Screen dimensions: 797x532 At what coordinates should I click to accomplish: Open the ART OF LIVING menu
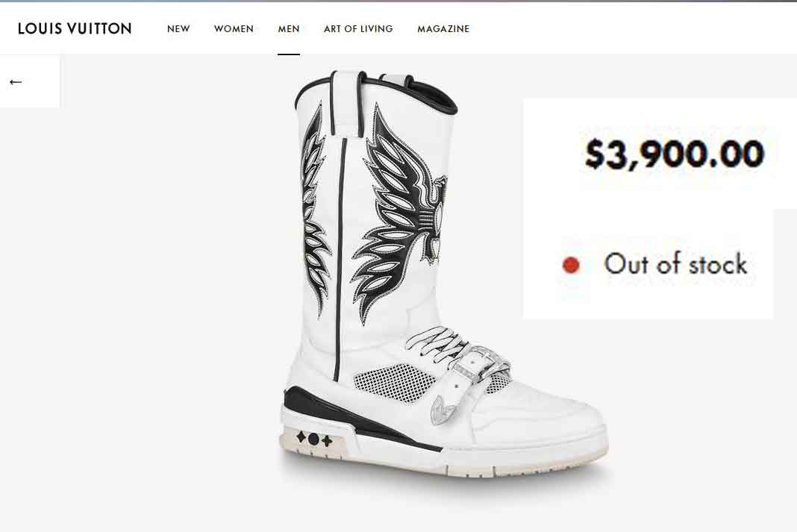click(358, 29)
